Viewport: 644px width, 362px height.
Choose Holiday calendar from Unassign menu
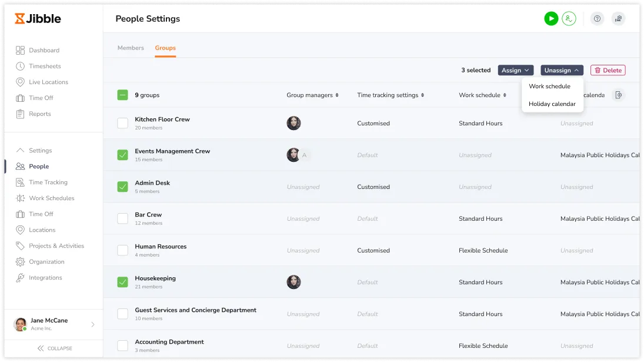point(552,104)
